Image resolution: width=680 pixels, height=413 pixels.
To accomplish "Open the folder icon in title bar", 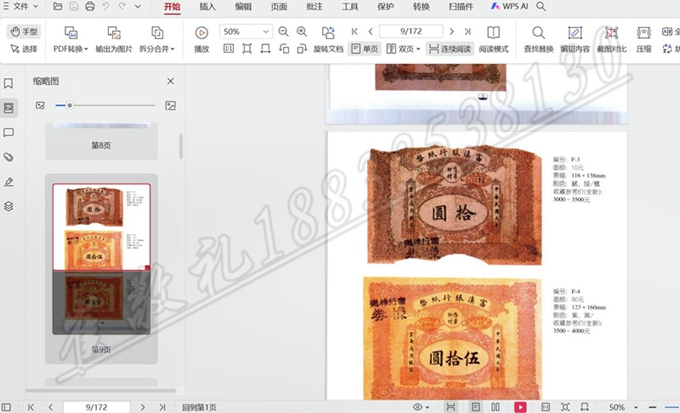I will 57,7.
